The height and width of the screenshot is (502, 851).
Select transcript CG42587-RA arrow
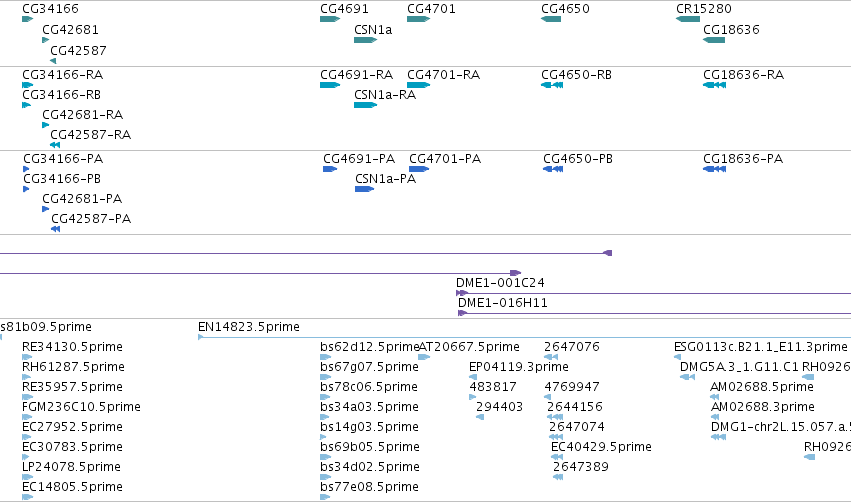click(55, 145)
